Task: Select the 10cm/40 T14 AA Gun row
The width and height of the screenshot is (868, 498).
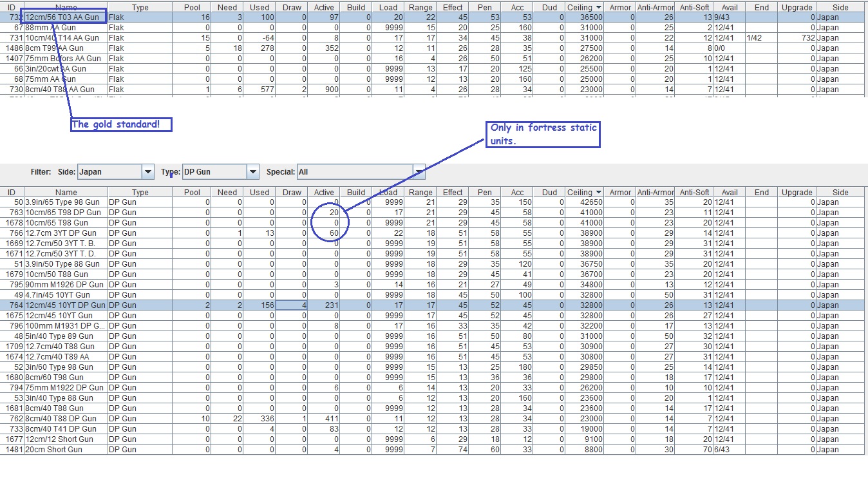Action: [x=432, y=38]
